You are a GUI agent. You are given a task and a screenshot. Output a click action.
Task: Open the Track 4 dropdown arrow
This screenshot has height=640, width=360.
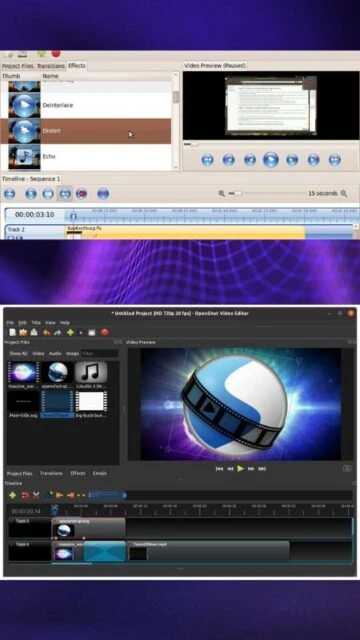click(x=11, y=544)
